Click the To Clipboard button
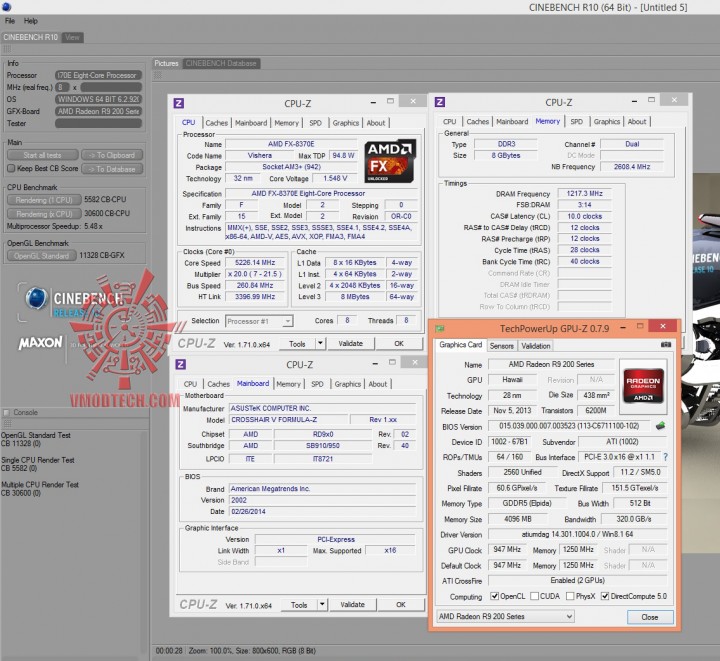Image resolution: width=720 pixels, height=661 pixels. click(112, 155)
